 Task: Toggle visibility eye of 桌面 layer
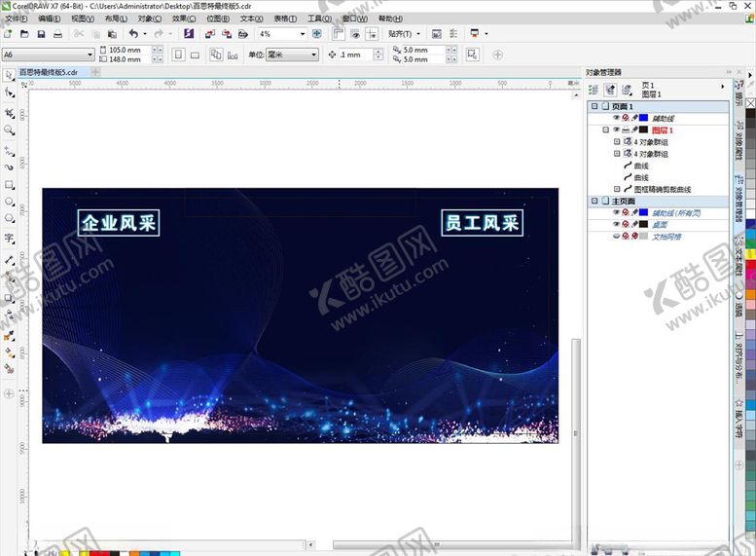616,224
